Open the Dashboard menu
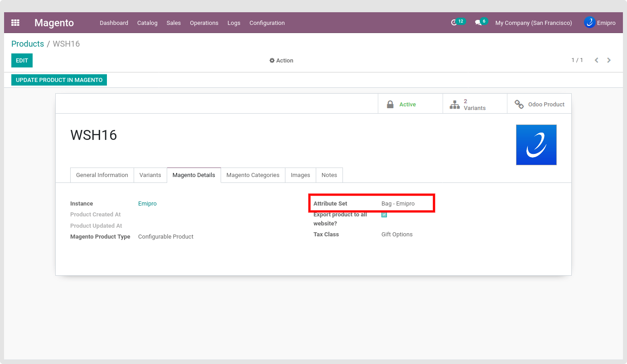The width and height of the screenshot is (627, 364). tap(114, 23)
